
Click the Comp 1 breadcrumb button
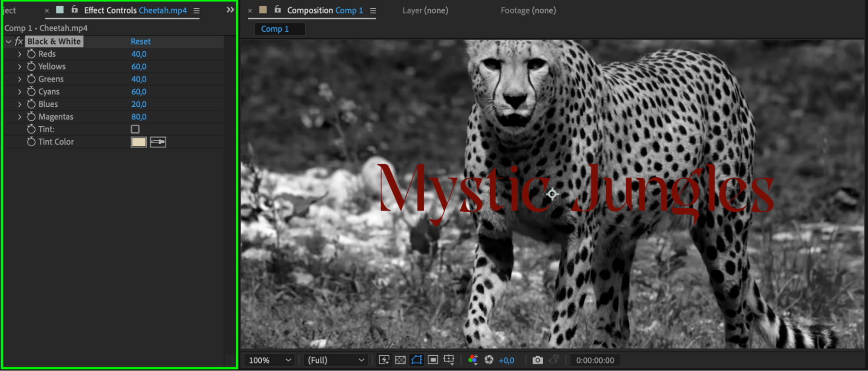click(x=275, y=29)
